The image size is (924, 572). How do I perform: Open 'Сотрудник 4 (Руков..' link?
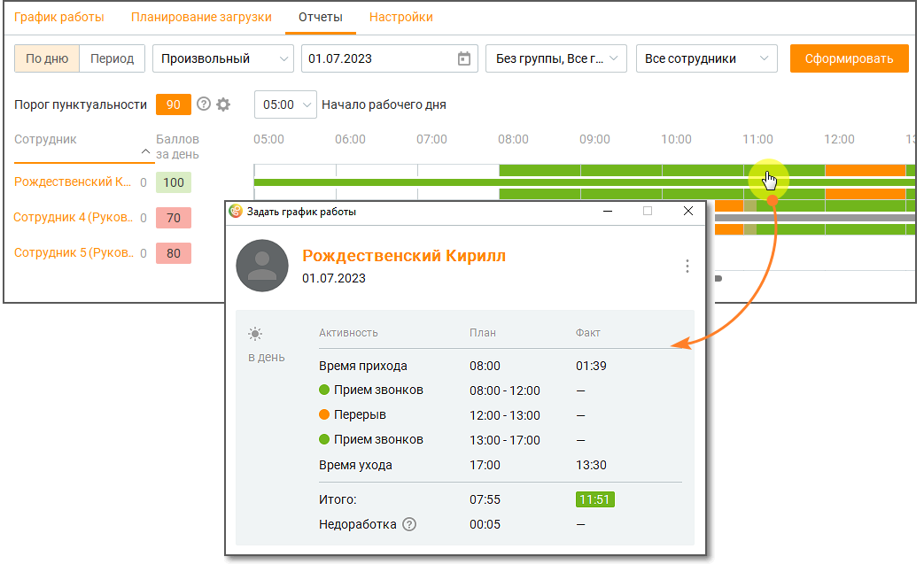pos(73,217)
